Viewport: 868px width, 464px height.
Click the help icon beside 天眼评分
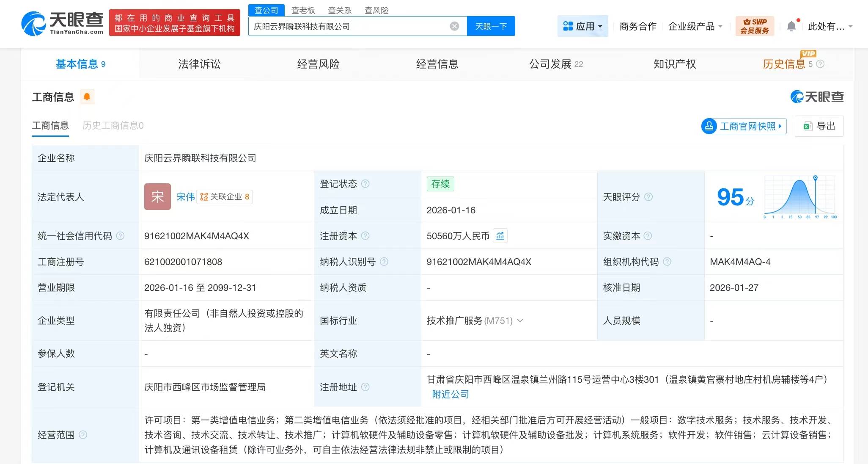[648, 197]
